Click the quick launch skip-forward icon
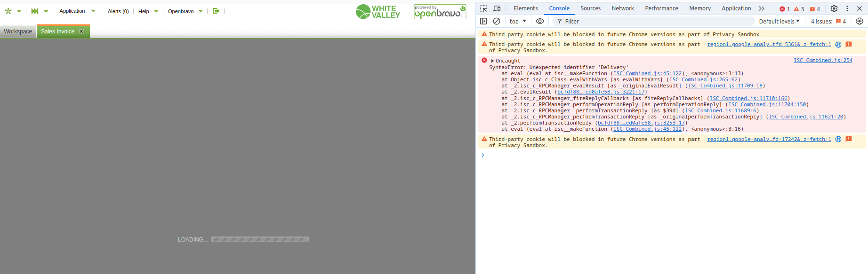 pos(35,11)
